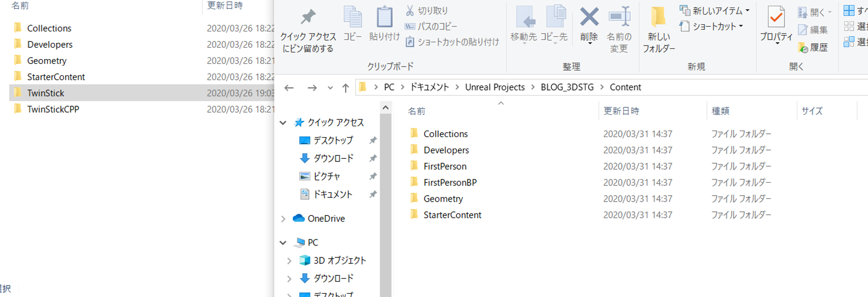The height and width of the screenshot is (297, 868).
Task: Sort by the 種類 column header
Action: coord(720,111)
